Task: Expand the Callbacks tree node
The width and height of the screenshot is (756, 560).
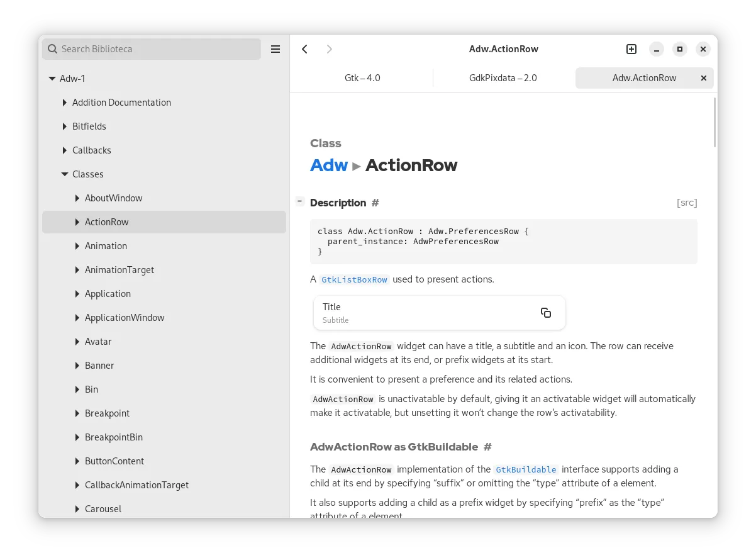Action: pos(65,150)
